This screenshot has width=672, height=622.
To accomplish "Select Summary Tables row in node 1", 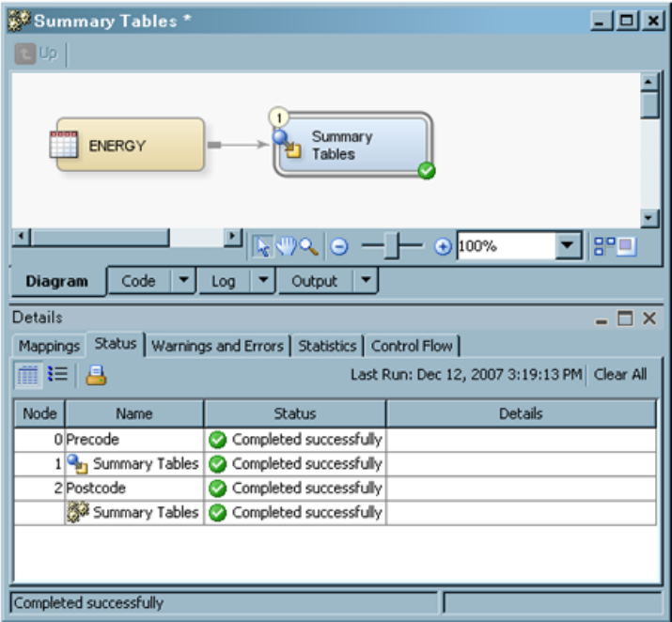I will click(133, 464).
